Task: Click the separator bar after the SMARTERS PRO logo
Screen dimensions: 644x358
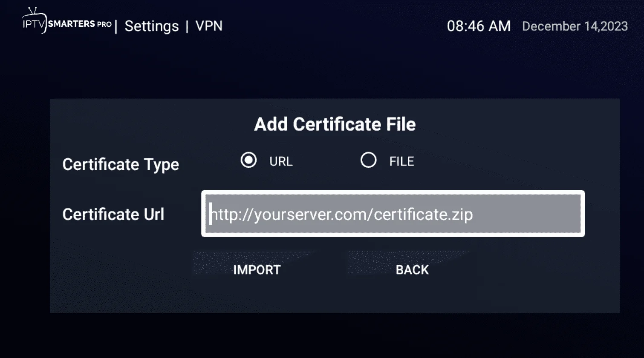Action: [116, 26]
